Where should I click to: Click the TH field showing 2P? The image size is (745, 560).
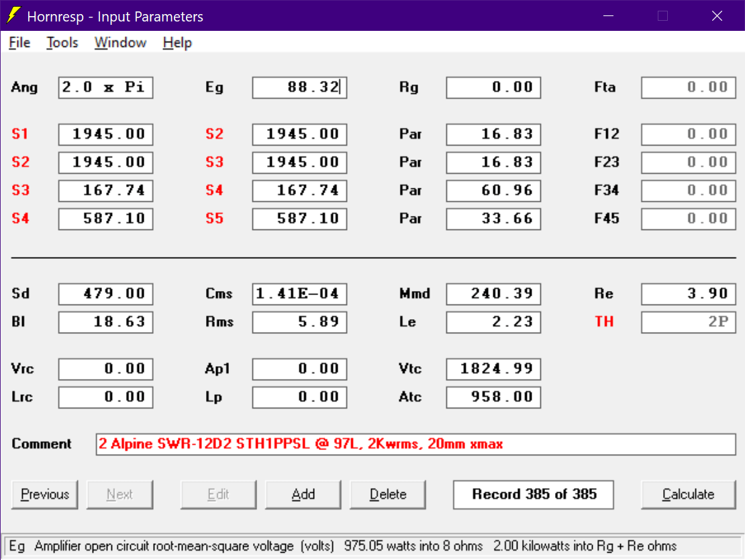tap(688, 322)
